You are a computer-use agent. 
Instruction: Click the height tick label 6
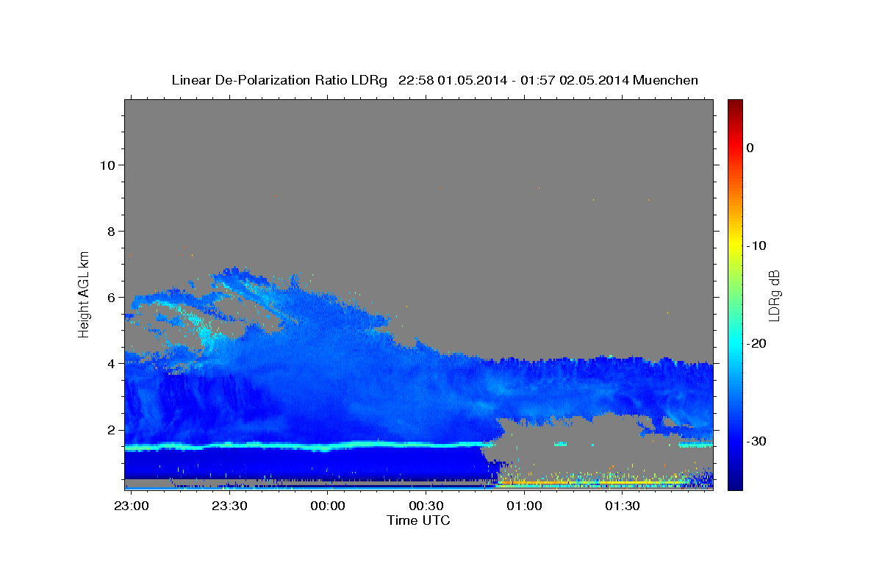pos(110,297)
